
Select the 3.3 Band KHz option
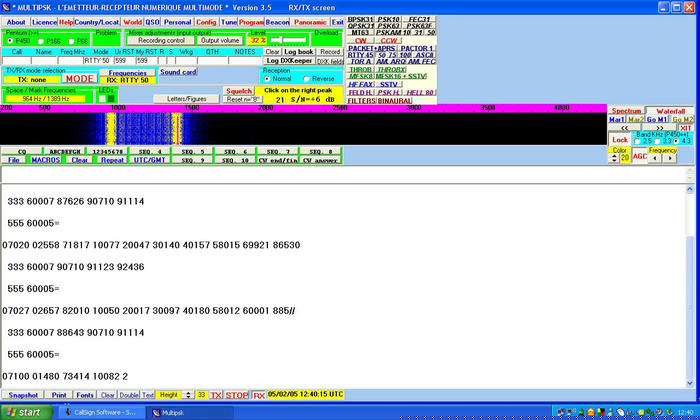click(657, 141)
